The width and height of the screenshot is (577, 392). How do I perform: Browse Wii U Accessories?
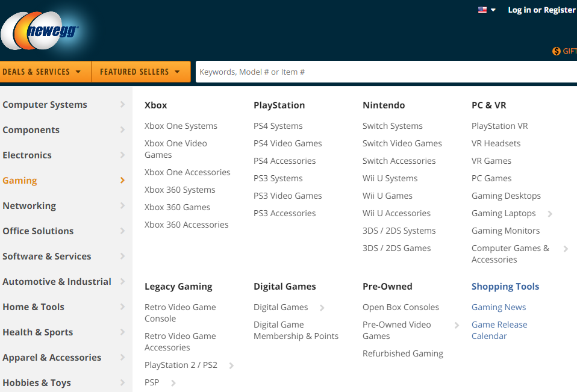[x=397, y=213]
